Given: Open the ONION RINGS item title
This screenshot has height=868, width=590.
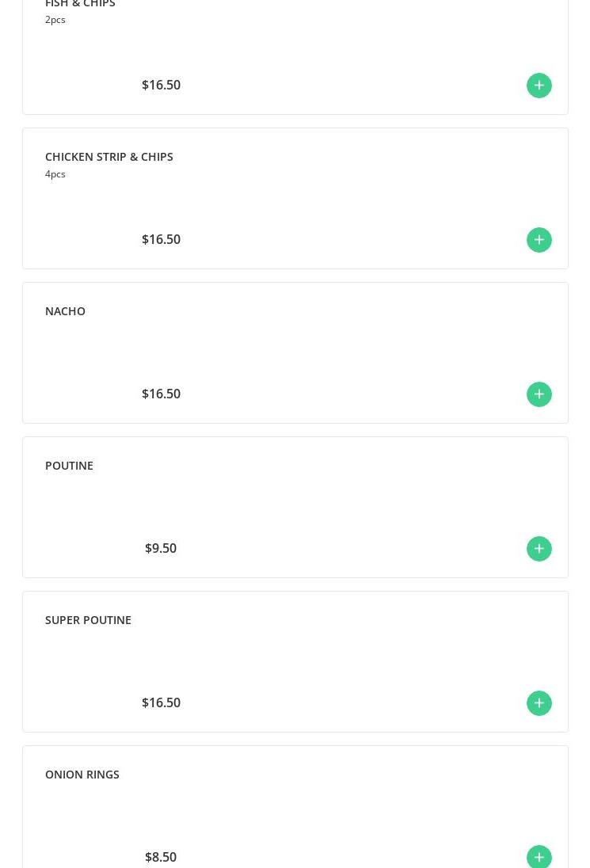Looking at the screenshot, I should pos(82,775).
